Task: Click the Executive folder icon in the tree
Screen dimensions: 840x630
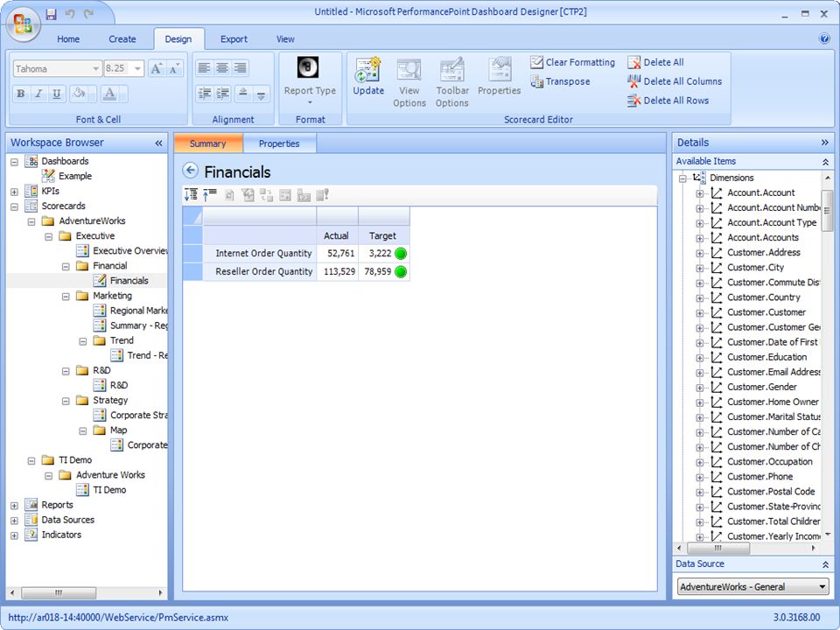Action: click(66, 235)
